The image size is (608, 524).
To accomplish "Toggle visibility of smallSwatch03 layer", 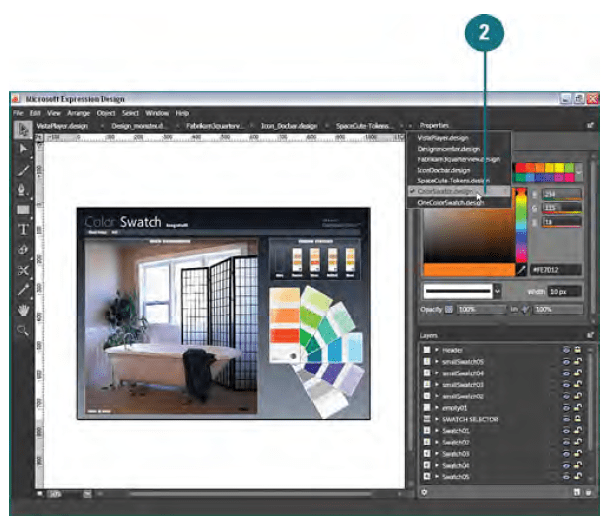I will coord(567,384).
